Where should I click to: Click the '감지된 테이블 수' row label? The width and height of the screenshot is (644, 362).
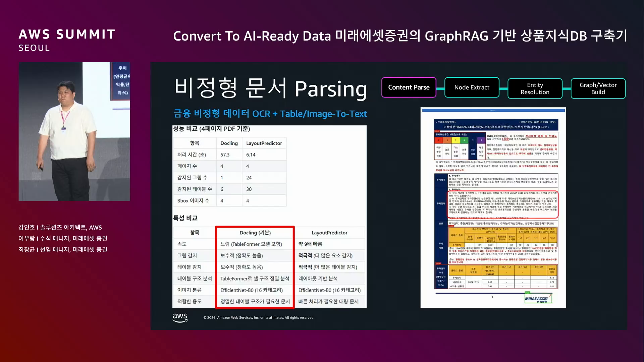point(195,189)
